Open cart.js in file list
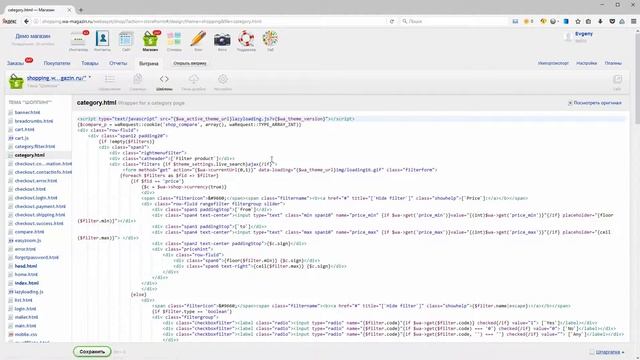 pyautogui.click(x=22, y=138)
